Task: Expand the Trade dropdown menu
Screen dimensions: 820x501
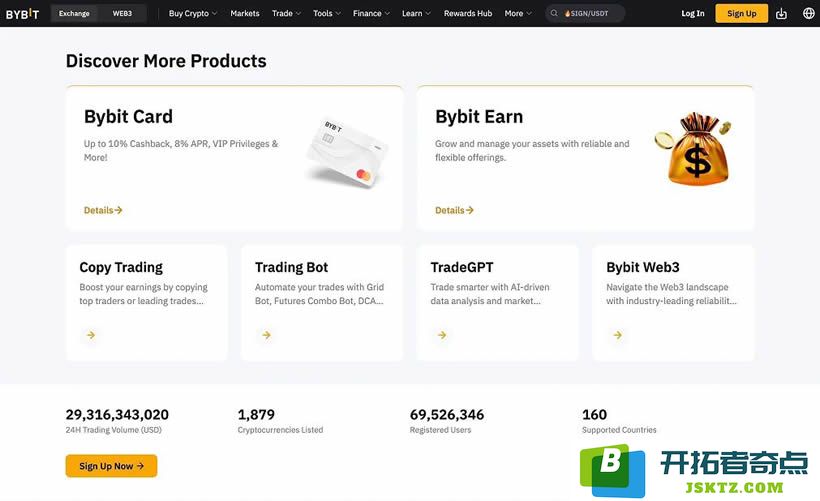Action: 286,14
